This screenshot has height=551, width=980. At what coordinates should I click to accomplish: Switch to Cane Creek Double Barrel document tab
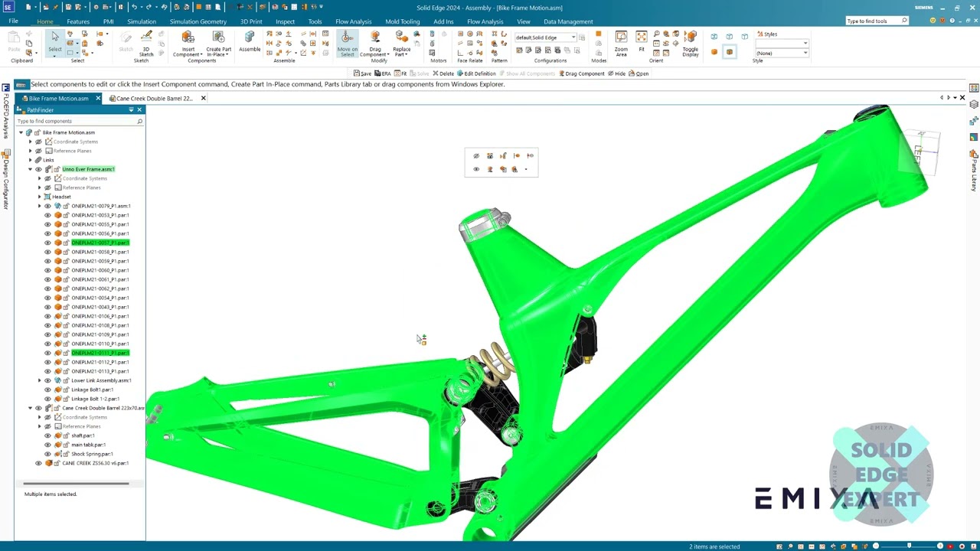click(x=154, y=98)
